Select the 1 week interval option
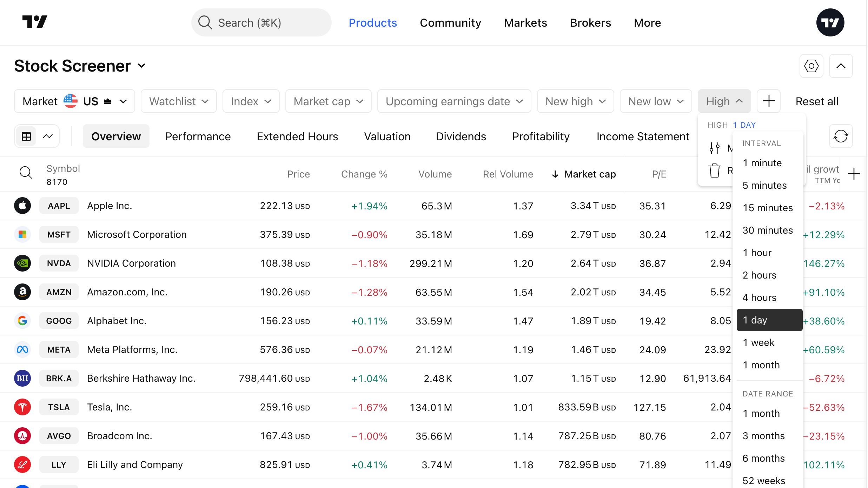The width and height of the screenshot is (868, 488). click(758, 342)
